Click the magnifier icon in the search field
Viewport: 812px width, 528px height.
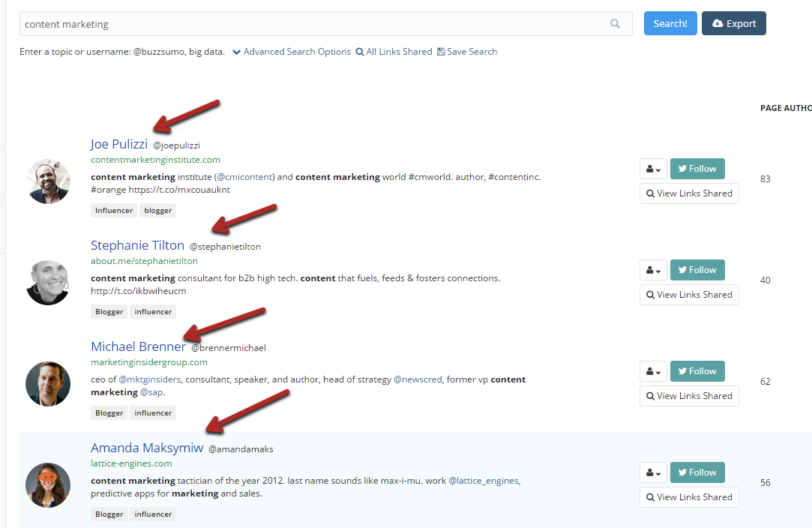[x=615, y=24]
